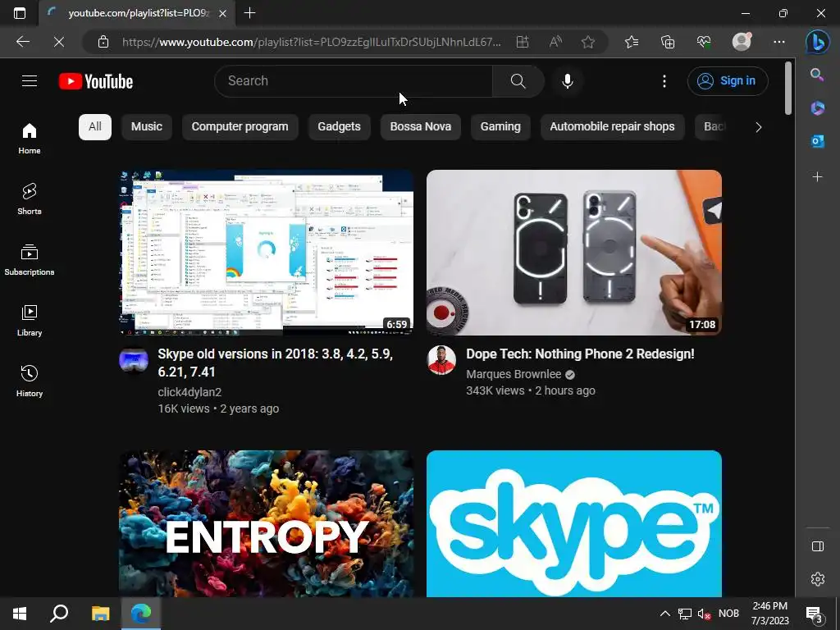Open title Dope Tech: Nothing Phone 2 Redesign!

580,354
